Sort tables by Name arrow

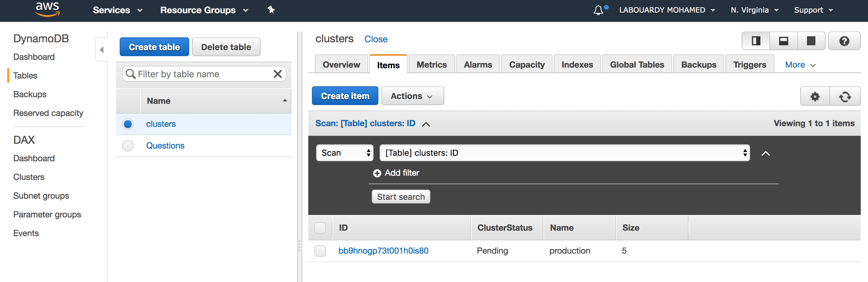[x=285, y=101]
